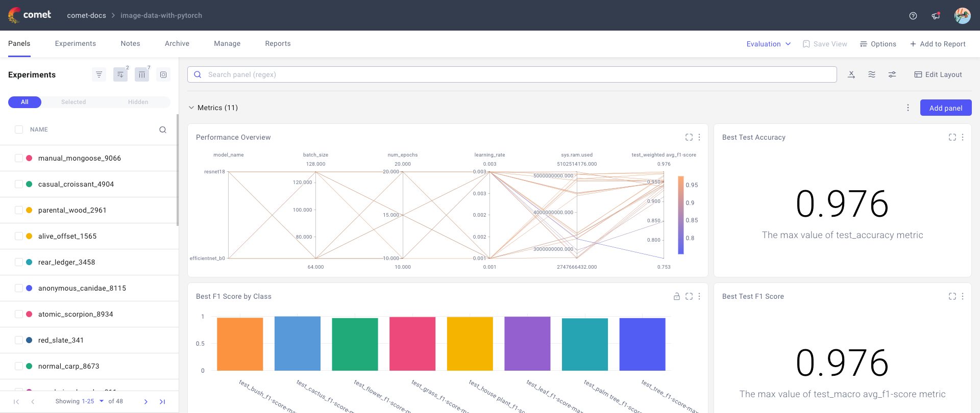Viewport: 980px width, 413px height.
Task: Click the casual_croissant_4904 green color dot
Action: click(29, 184)
